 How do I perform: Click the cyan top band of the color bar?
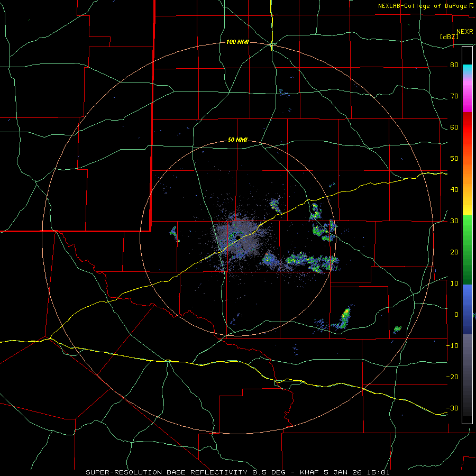click(467, 70)
